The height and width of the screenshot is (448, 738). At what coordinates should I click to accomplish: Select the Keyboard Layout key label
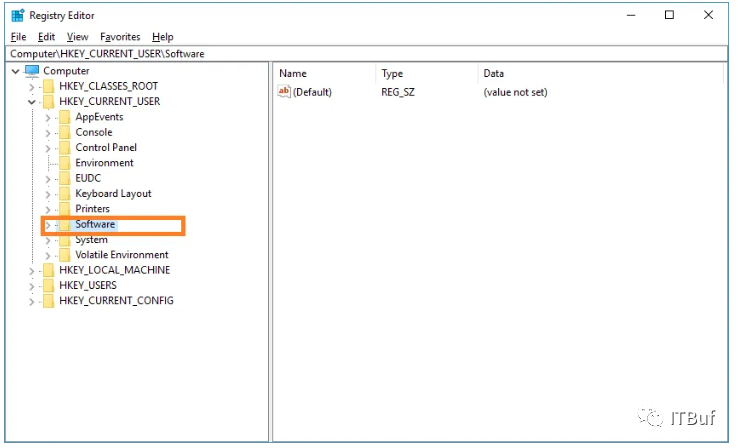113,193
